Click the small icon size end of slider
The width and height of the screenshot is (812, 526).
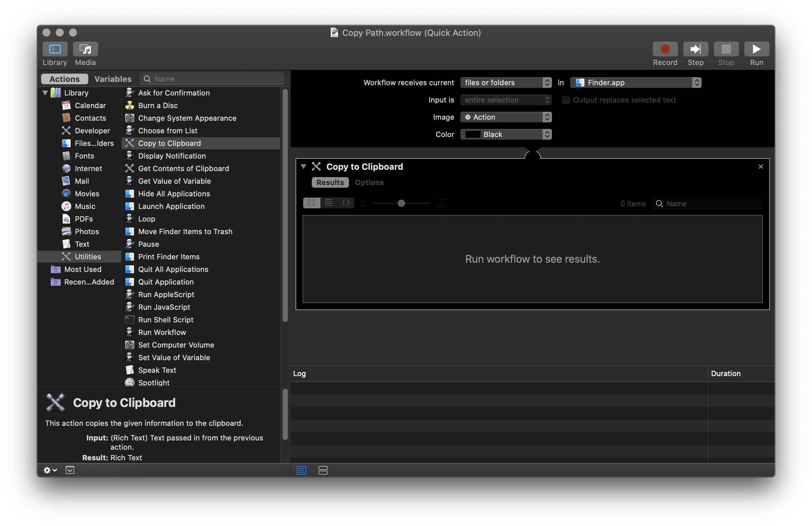tap(363, 204)
